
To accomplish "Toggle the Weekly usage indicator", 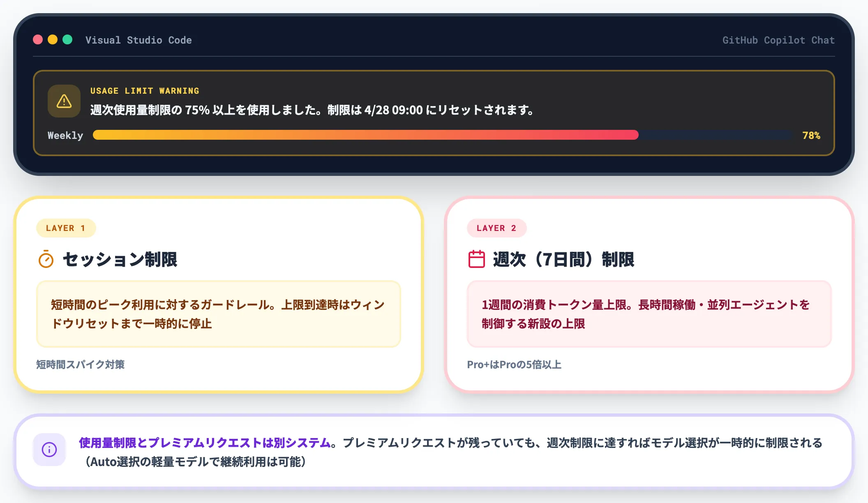I will pyautogui.click(x=65, y=135).
